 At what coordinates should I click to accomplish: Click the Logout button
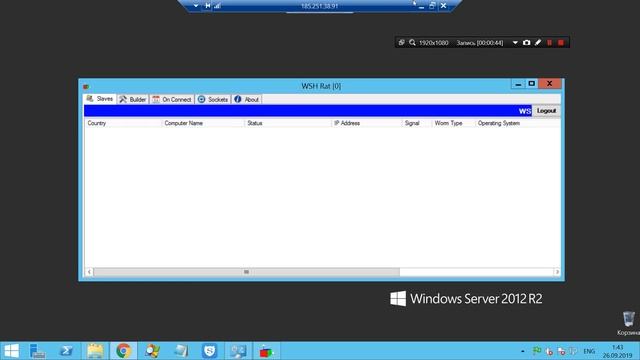546,111
